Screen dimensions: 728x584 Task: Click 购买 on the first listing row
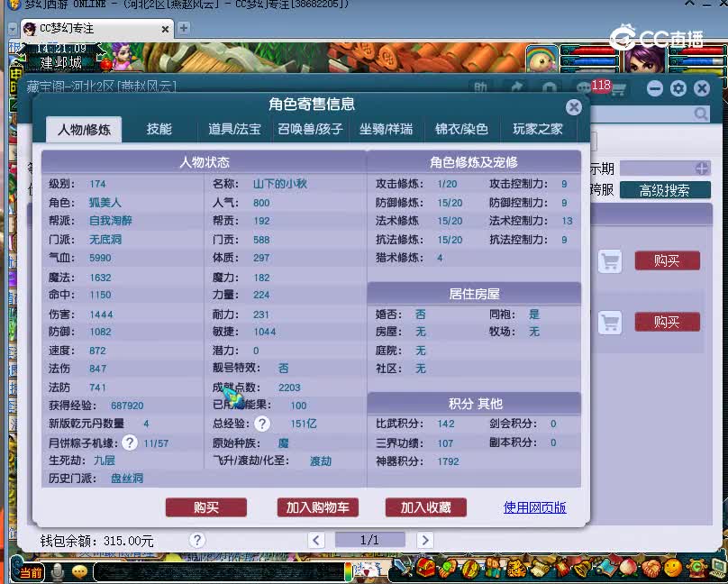667,260
